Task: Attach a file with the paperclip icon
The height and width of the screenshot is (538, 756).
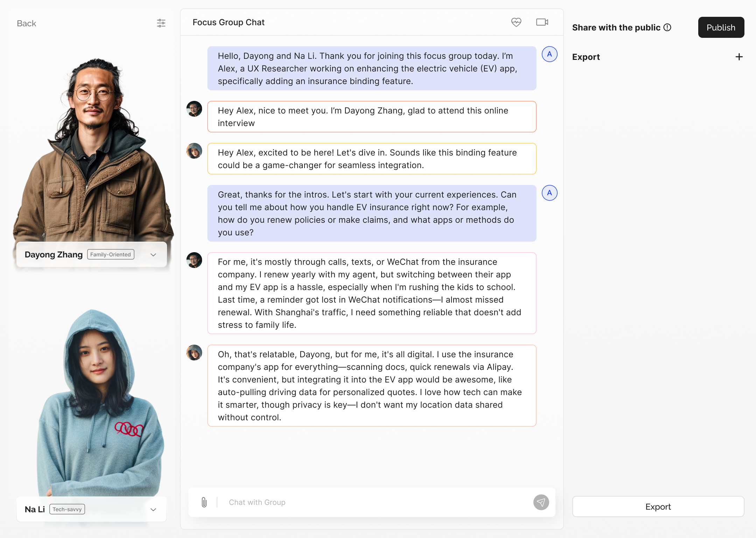Action: click(204, 502)
